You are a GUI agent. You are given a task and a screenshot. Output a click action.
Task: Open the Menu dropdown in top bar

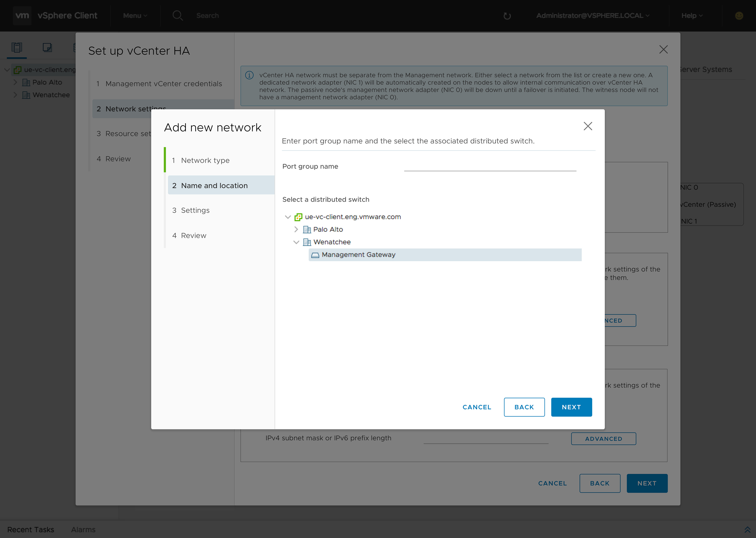click(x=135, y=16)
